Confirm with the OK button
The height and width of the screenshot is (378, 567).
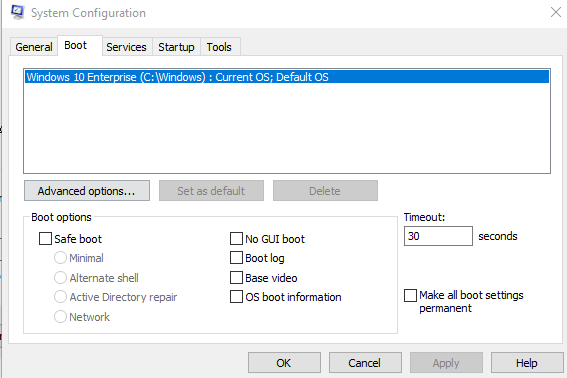click(x=284, y=363)
